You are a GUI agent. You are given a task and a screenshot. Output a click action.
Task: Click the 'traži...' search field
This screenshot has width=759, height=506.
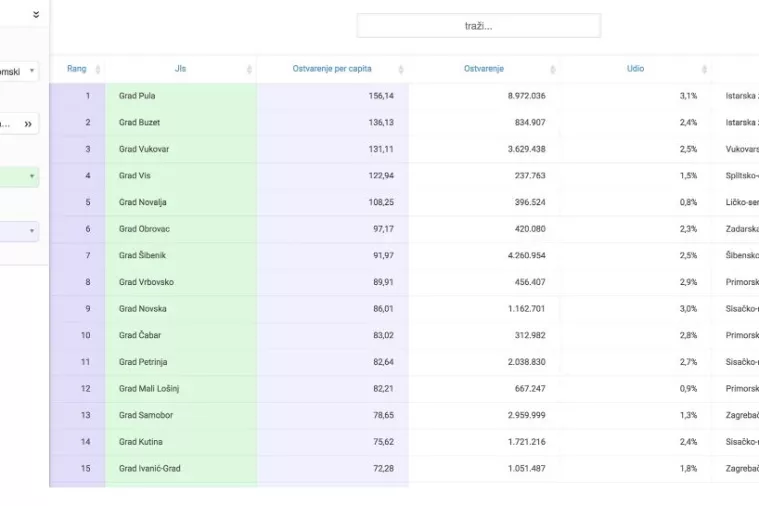pyautogui.click(x=478, y=26)
